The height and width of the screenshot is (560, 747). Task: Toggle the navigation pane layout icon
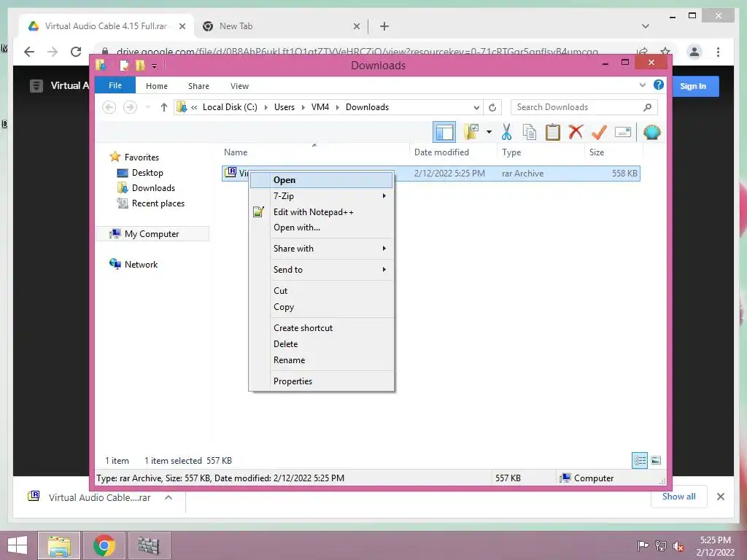pos(444,132)
